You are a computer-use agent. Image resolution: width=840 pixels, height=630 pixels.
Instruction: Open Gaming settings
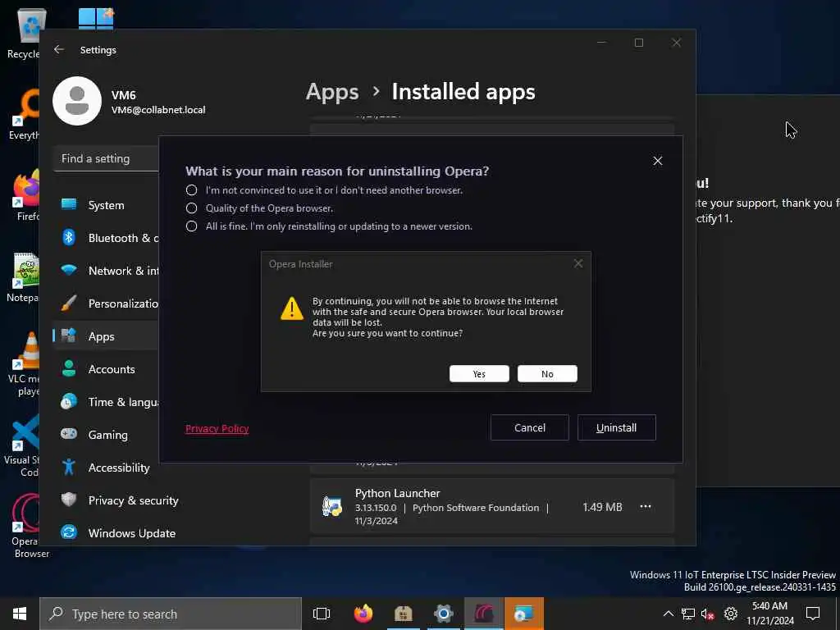(x=106, y=435)
